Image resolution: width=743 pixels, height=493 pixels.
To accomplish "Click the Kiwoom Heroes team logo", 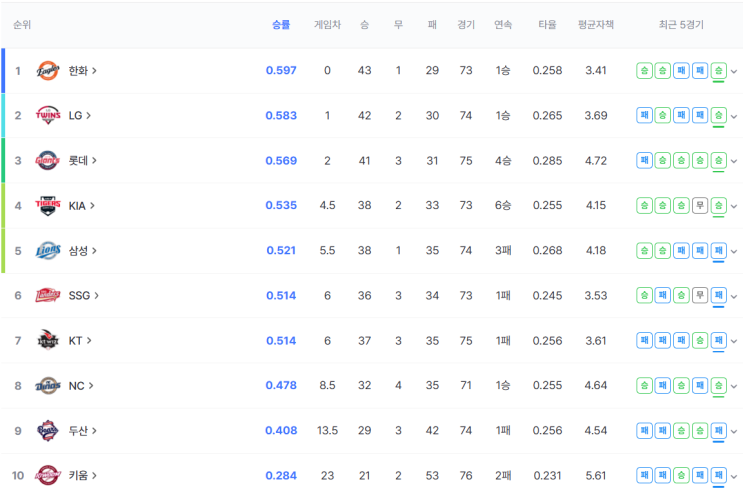I will point(48,475).
